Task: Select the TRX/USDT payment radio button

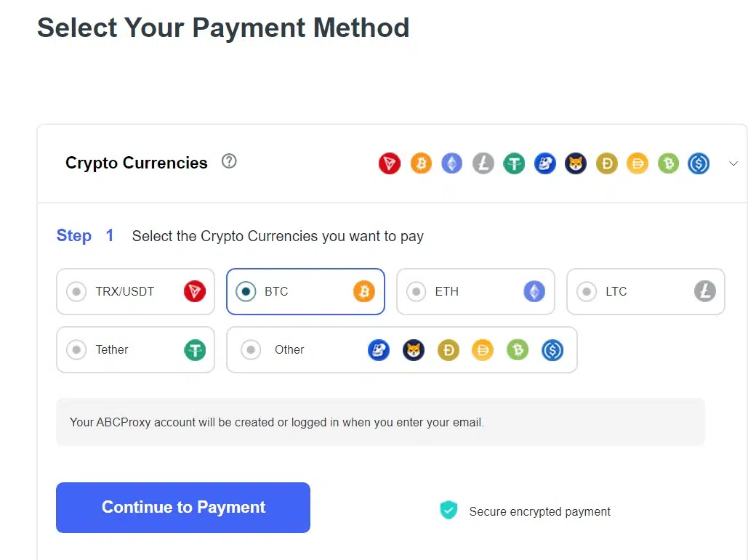Action: click(76, 291)
